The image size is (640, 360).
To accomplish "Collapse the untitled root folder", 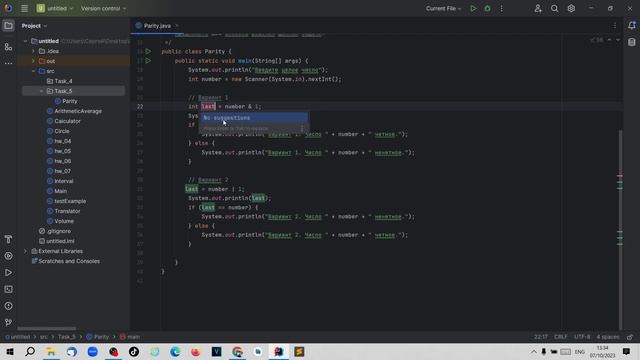I will [x=25, y=41].
